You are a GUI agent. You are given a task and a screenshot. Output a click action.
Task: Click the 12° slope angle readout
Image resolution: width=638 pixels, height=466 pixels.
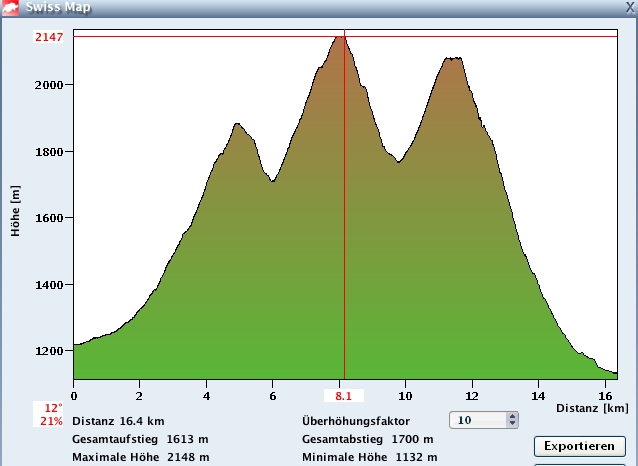pos(53,408)
